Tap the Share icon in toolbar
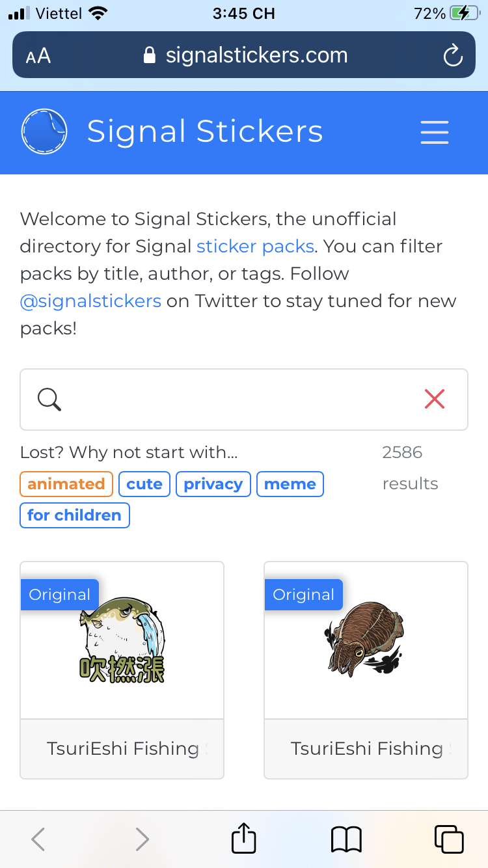Image resolution: width=488 pixels, height=868 pixels. (x=244, y=838)
